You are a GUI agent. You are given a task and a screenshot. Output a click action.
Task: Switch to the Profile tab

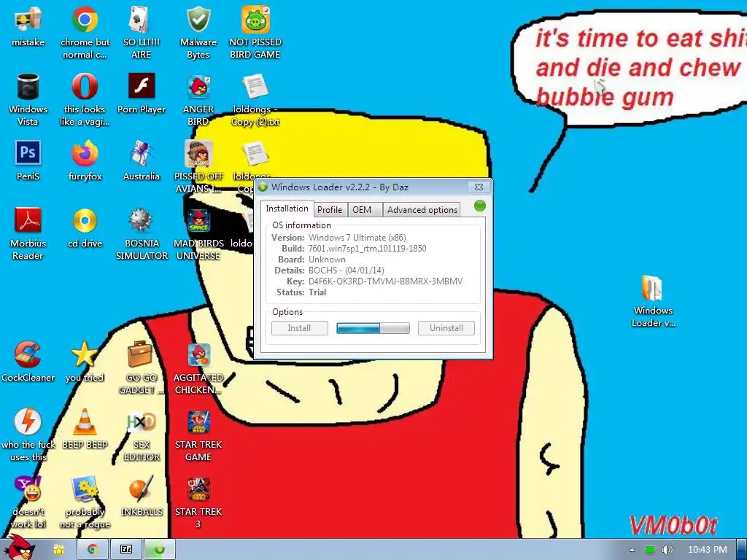point(330,209)
